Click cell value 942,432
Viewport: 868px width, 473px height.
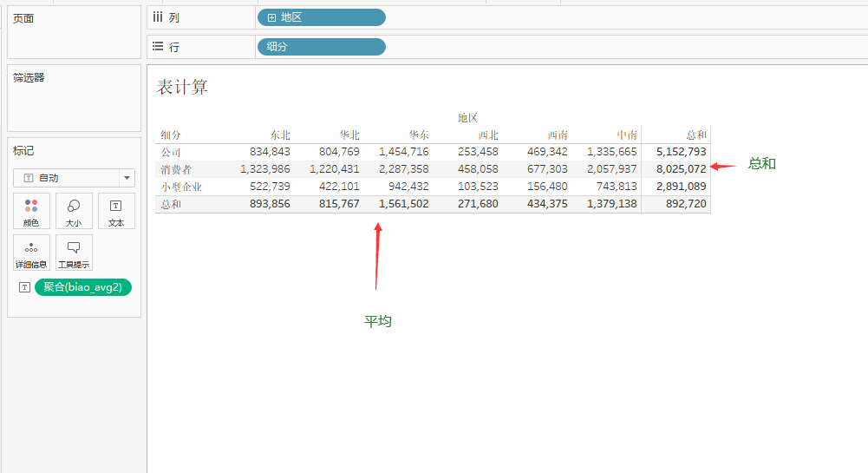click(408, 187)
